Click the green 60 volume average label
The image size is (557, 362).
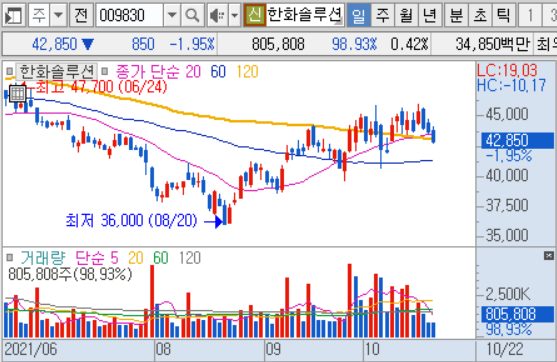pyautogui.click(x=161, y=258)
